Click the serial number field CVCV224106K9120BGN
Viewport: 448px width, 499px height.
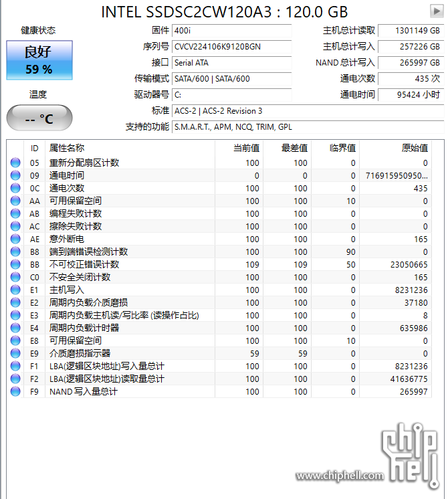click(x=231, y=46)
